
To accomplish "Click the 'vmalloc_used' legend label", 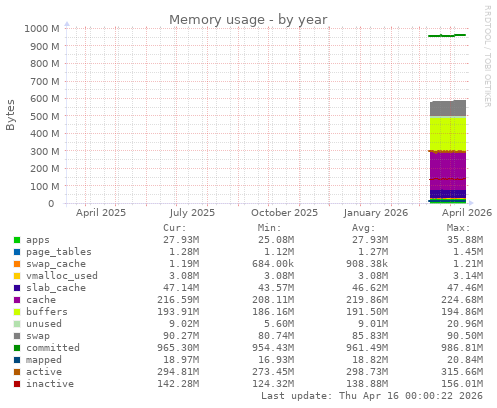I will click(x=62, y=276).
